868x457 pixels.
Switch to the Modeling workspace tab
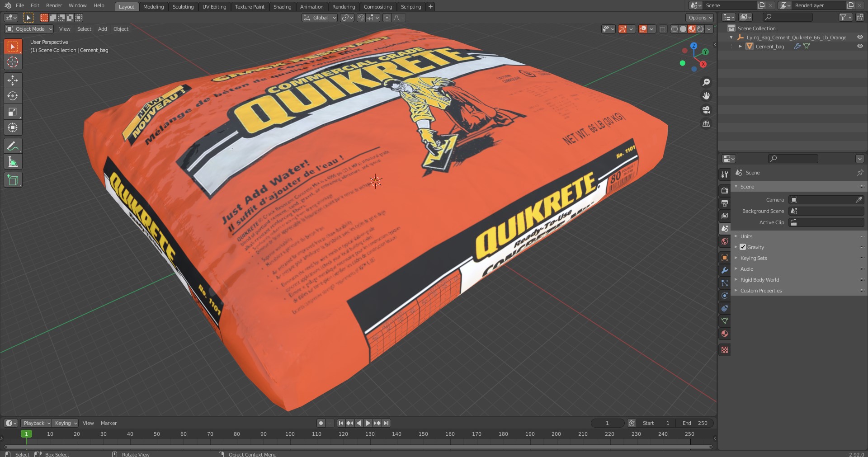coord(153,7)
